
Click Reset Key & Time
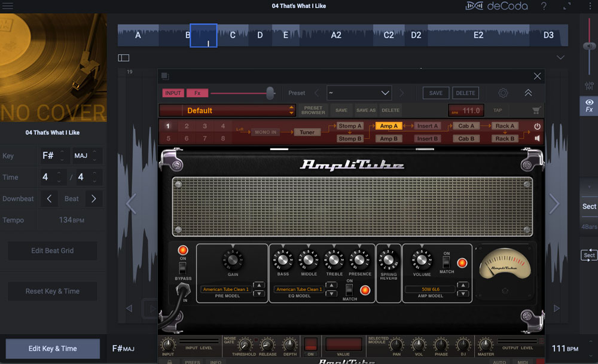[x=53, y=291]
